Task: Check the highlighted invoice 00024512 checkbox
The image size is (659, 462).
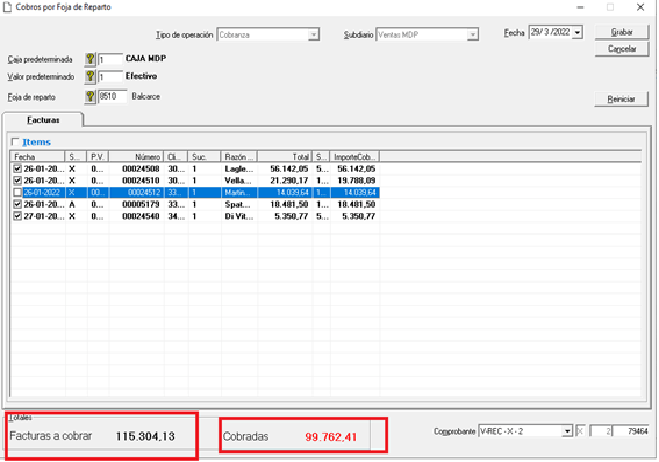Action: click(17, 192)
